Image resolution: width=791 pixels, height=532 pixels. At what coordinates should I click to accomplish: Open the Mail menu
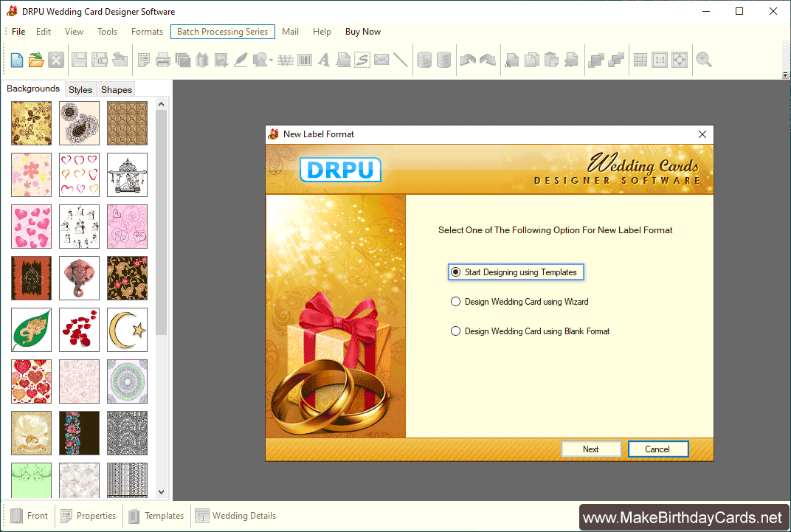[290, 31]
